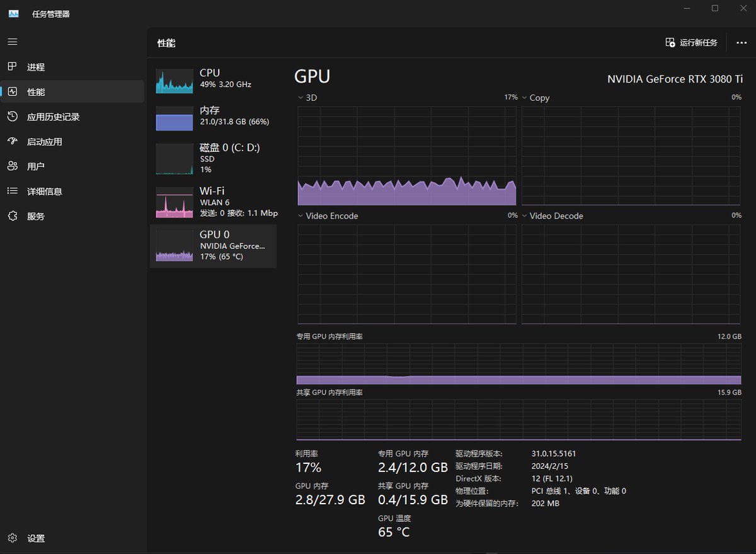The height and width of the screenshot is (554, 756).
Task: Click the 应用历史记录 clock icon
Action: (13, 117)
